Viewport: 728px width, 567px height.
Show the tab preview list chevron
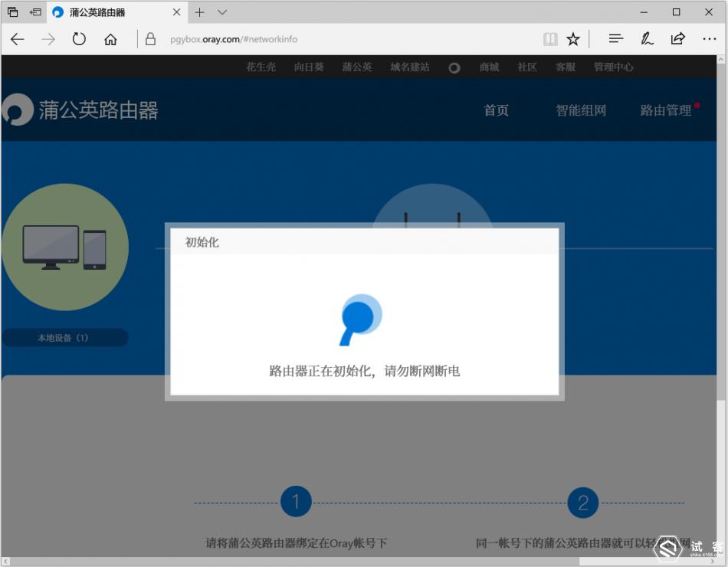pyautogui.click(x=222, y=12)
